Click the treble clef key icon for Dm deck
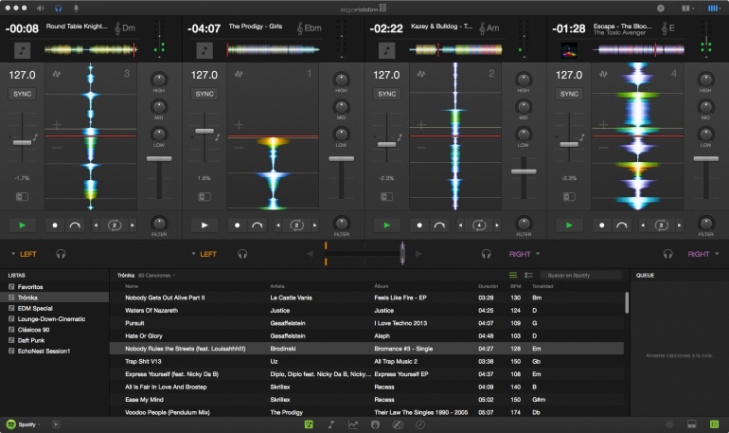 click(118, 28)
